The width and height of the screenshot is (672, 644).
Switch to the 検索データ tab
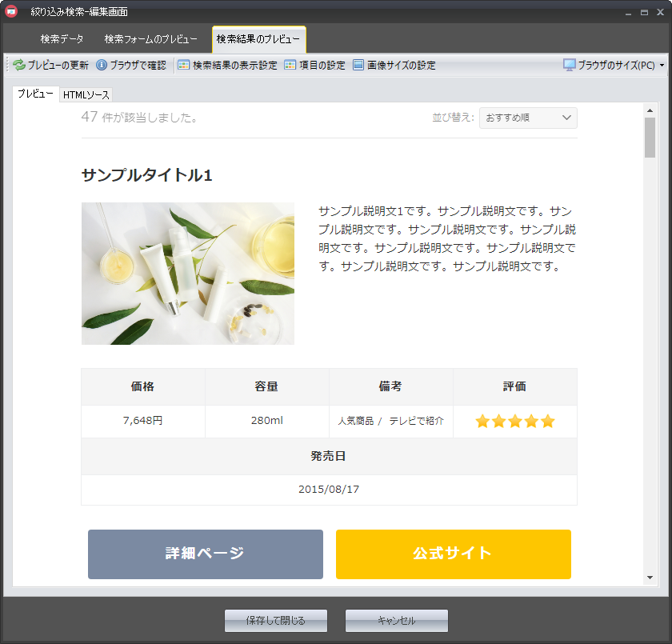click(62, 39)
